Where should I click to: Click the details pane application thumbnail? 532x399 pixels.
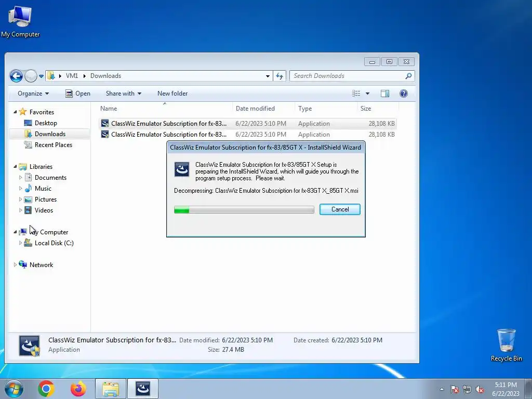(x=30, y=345)
